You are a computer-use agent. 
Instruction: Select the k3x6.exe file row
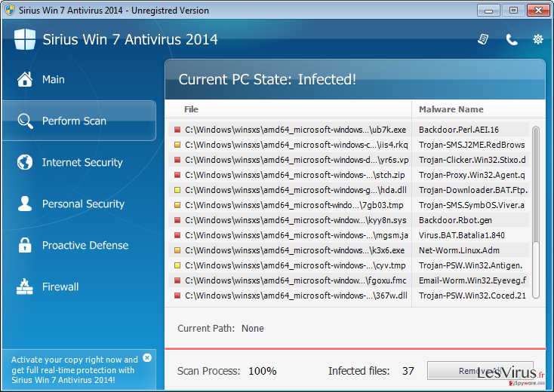[x=349, y=250]
